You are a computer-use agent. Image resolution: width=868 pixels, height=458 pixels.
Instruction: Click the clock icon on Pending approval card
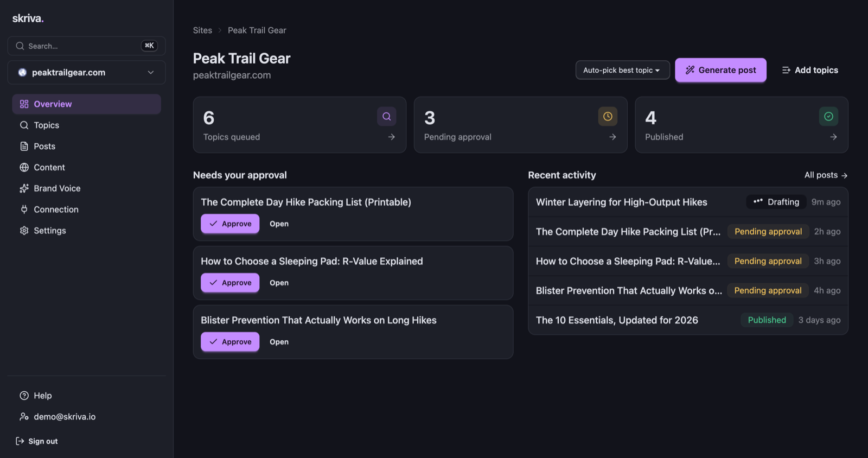point(608,116)
